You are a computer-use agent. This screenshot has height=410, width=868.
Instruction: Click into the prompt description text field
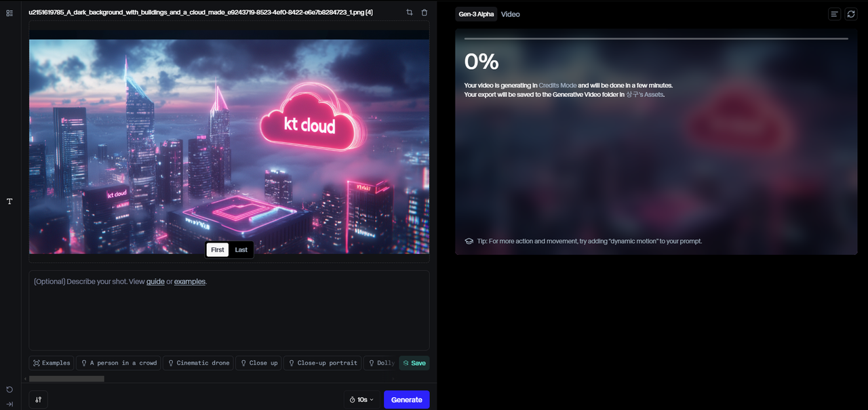[x=229, y=310]
